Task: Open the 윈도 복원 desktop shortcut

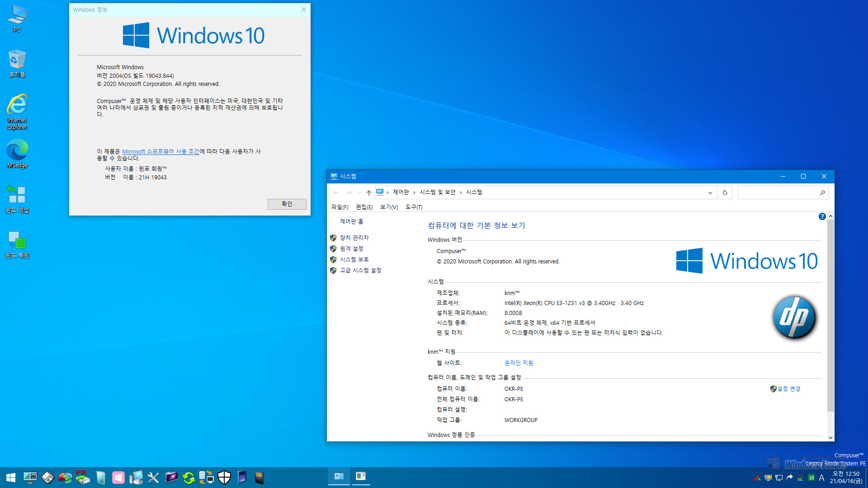Action: 17,244
